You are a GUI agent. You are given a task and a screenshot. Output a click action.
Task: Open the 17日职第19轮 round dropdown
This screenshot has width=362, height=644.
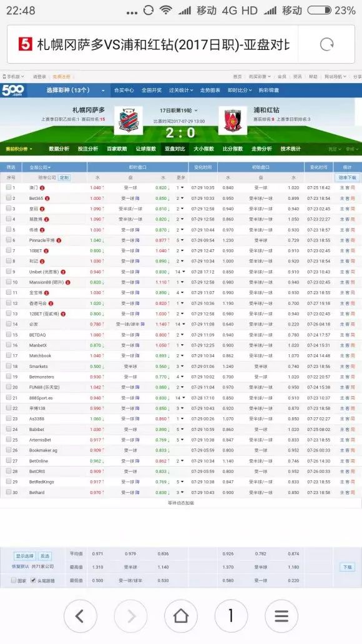pyautogui.click(x=179, y=111)
